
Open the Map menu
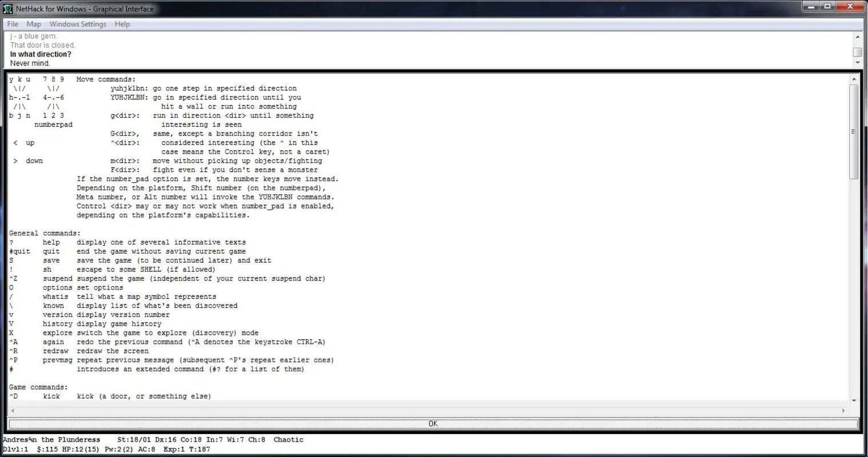pos(33,24)
